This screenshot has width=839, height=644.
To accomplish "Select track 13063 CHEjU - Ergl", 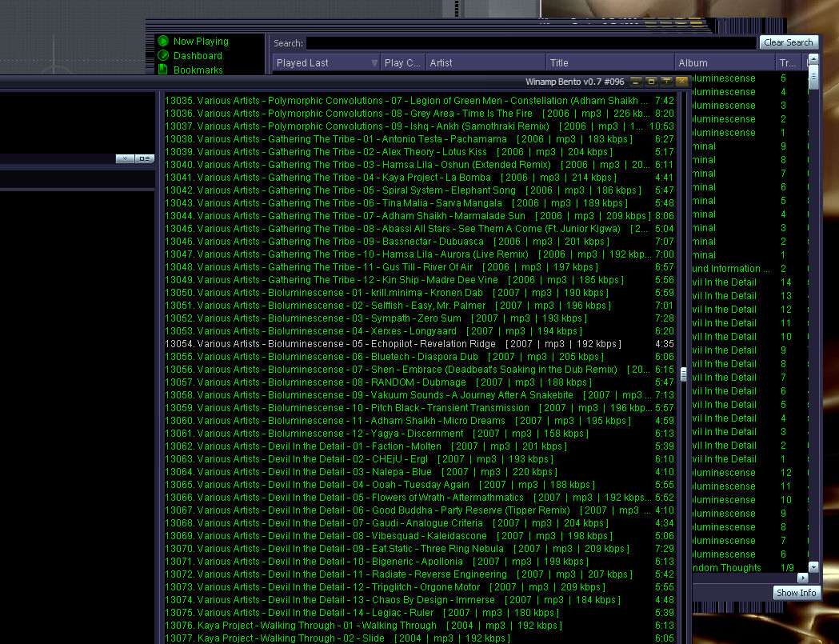I will click(x=419, y=459).
